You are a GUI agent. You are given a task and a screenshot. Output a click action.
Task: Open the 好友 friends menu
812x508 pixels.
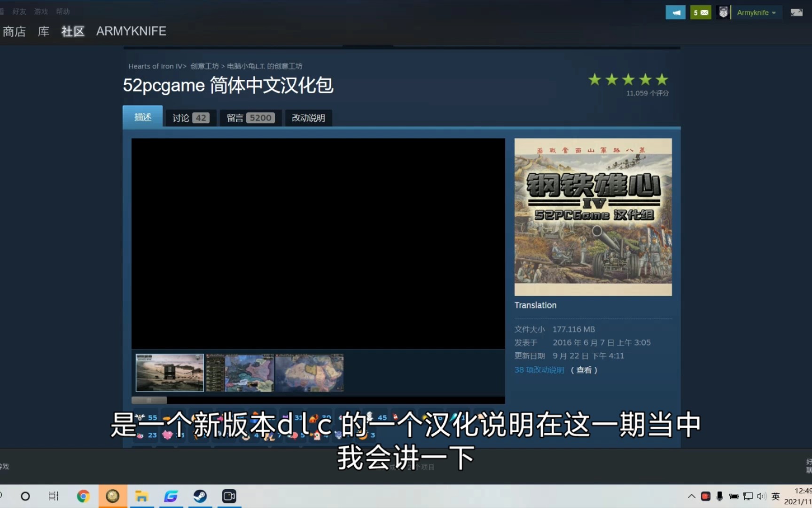coord(19,11)
